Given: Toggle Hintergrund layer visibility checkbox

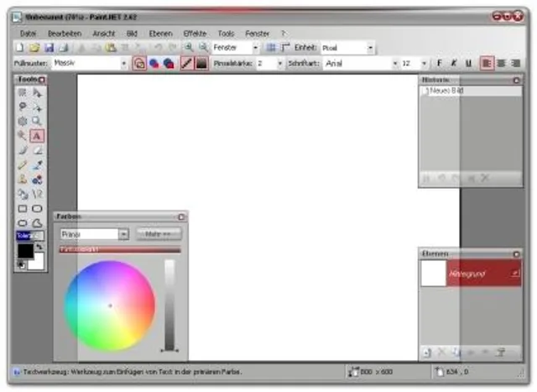Looking at the screenshot, I should (x=514, y=273).
